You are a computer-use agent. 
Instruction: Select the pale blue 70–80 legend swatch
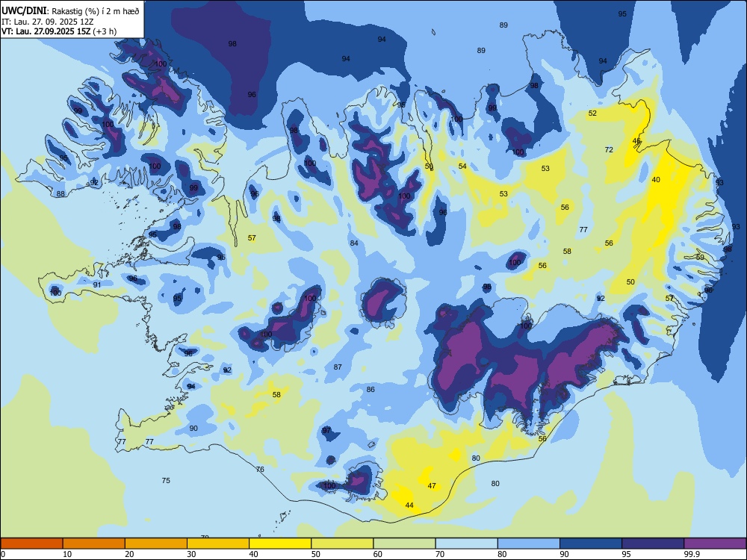tap(466, 544)
